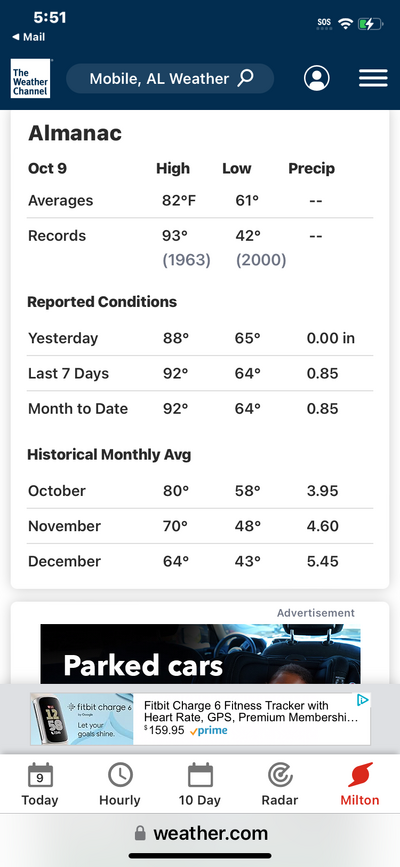Tap the lock icon beside weather.com
Viewport: 400px width, 867px height.
click(141, 833)
